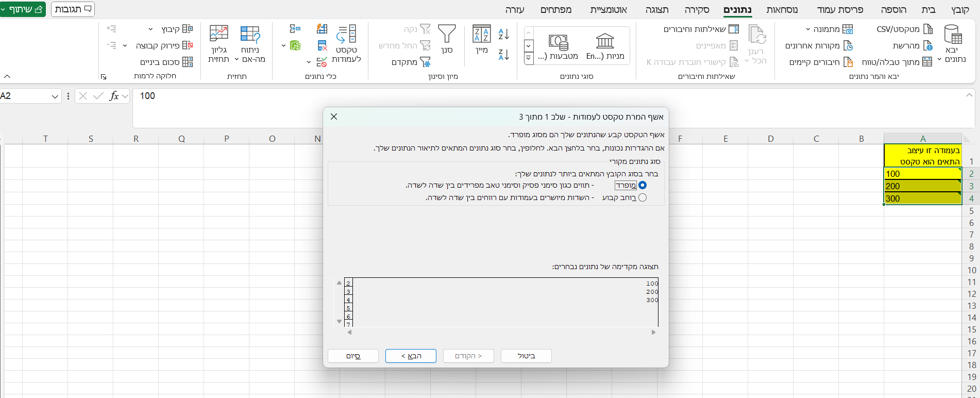Select the Delimited (מופרד) radio option
Screen dimensions: 980x398
(642, 185)
